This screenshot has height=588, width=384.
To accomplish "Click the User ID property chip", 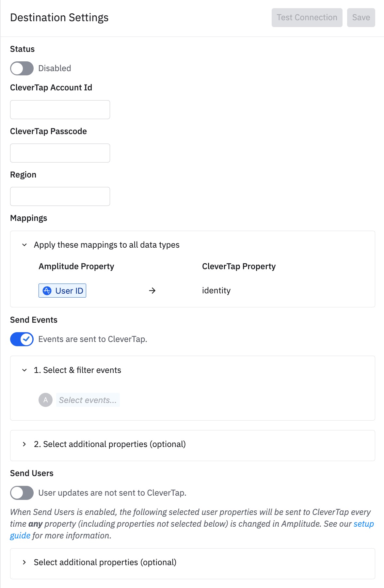I will (62, 290).
